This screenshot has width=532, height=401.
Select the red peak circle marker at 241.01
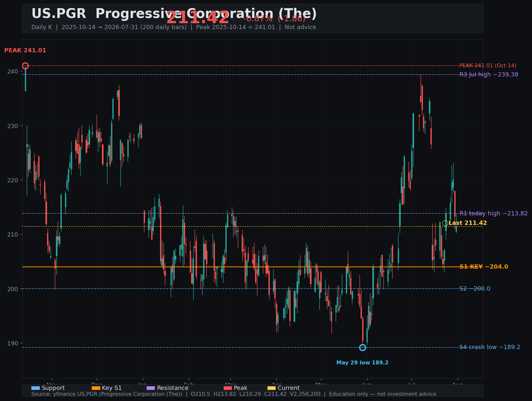25,66
